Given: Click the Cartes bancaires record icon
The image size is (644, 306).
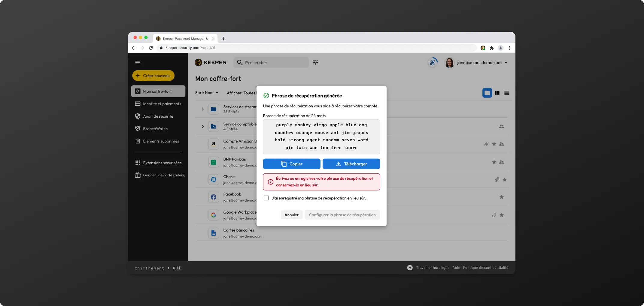Looking at the screenshot, I should (214, 233).
